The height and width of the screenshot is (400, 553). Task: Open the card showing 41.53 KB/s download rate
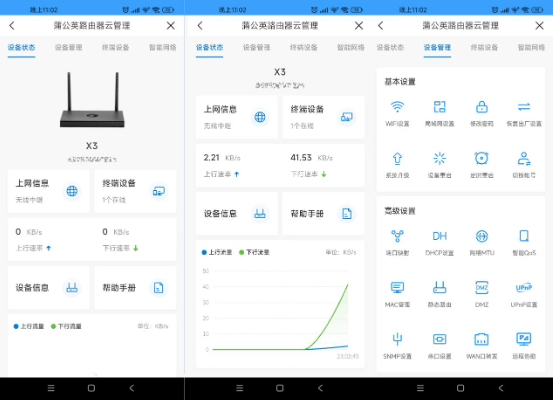[323, 165]
